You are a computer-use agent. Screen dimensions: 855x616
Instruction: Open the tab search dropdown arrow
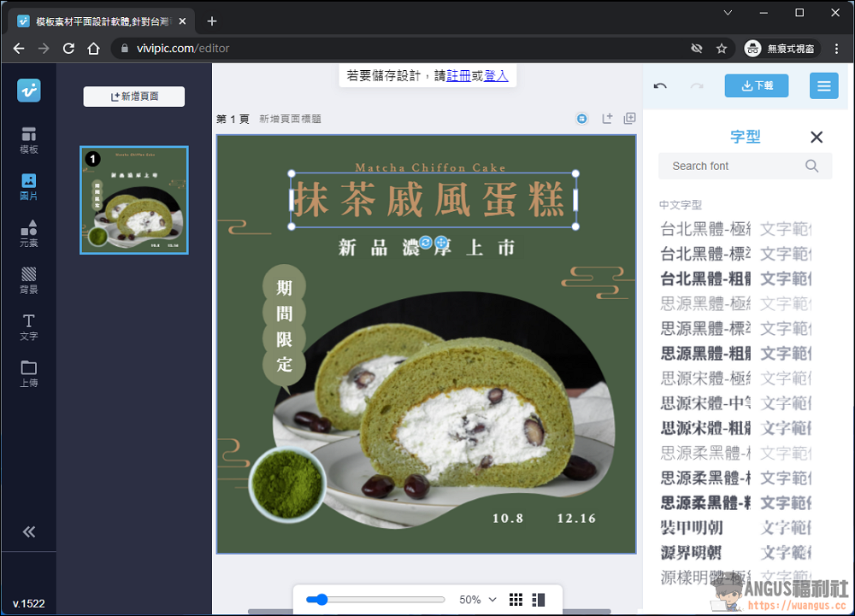point(728,13)
